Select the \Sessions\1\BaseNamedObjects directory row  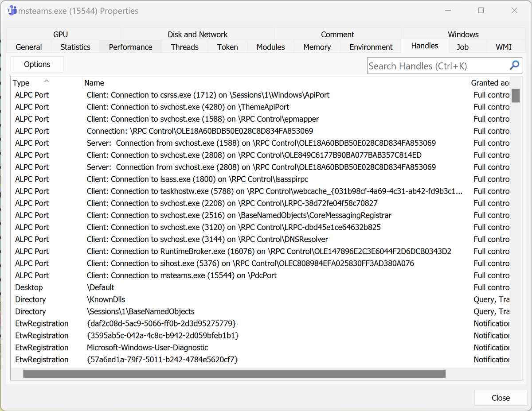pyautogui.click(x=260, y=311)
